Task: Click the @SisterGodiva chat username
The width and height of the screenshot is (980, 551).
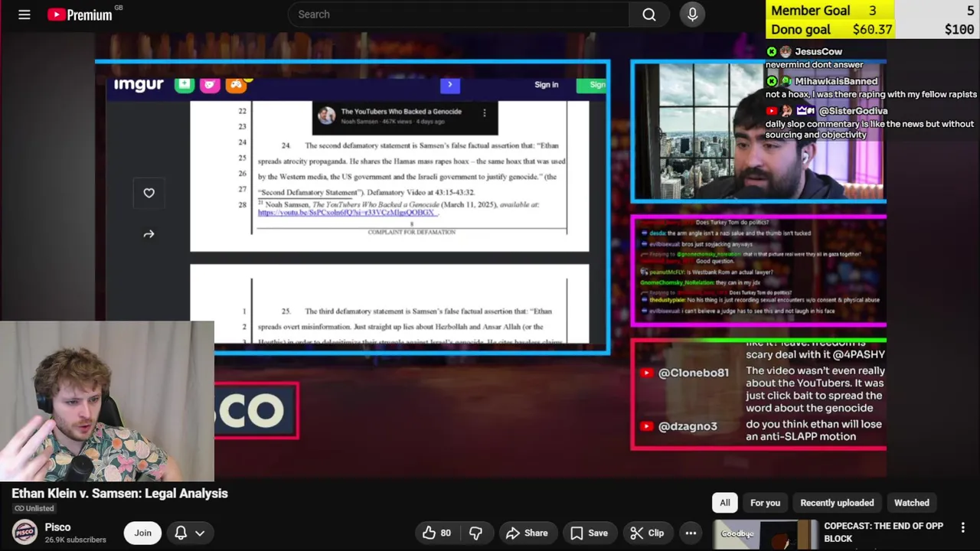Action: (853, 111)
